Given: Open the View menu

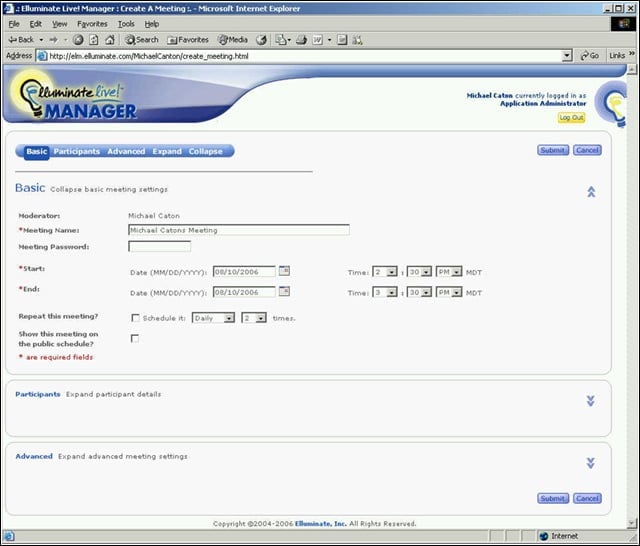Looking at the screenshot, I should [60, 24].
